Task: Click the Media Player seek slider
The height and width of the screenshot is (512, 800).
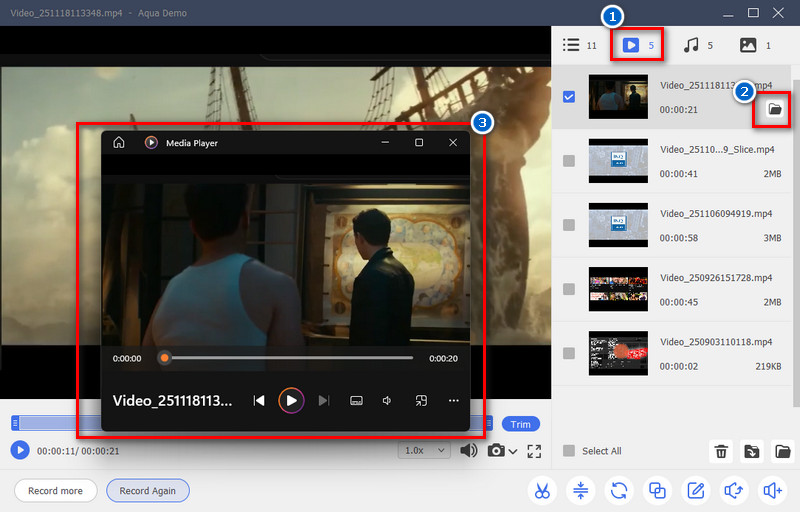Action: [288, 358]
